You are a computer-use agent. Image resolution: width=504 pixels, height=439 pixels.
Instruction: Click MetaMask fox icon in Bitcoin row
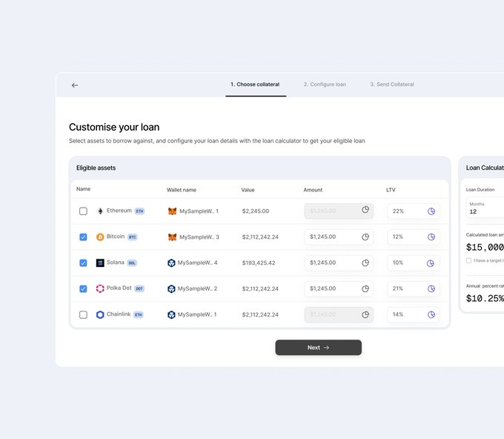pos(172,237)
